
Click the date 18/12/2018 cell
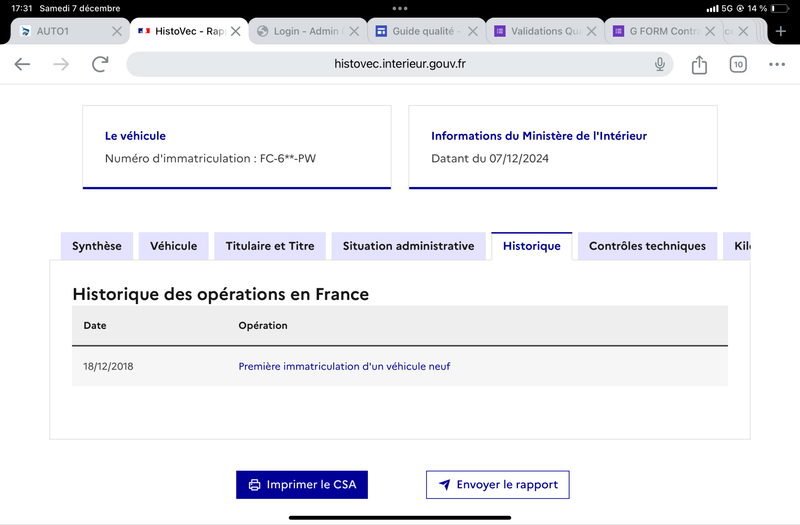click(108, 366)
